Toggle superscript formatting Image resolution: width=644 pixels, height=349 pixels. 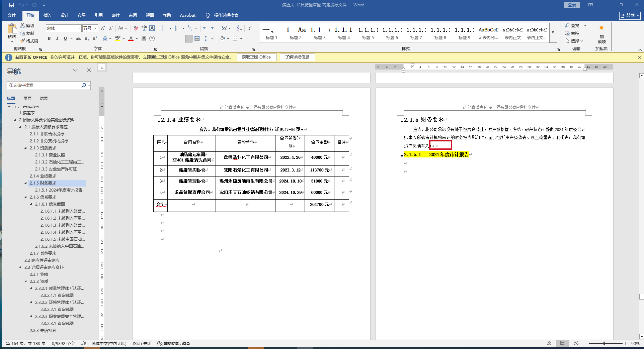point(95,38)
